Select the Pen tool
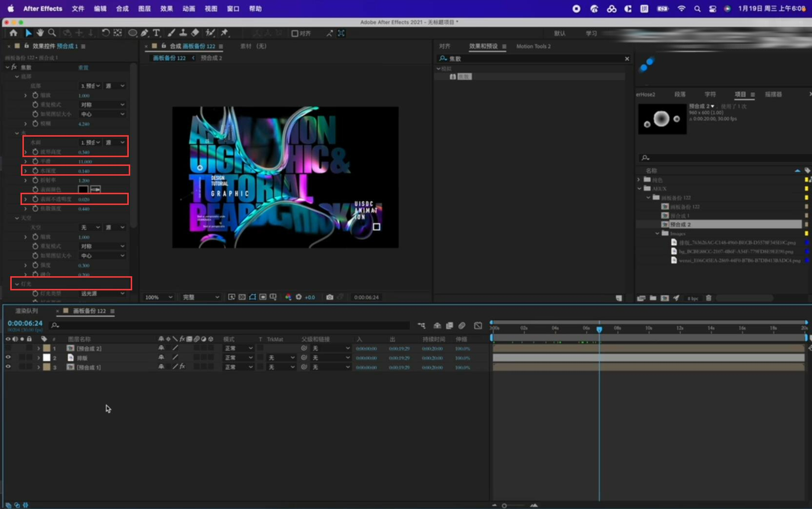Screen dimensions: 812x509 (x=144, y=33)
